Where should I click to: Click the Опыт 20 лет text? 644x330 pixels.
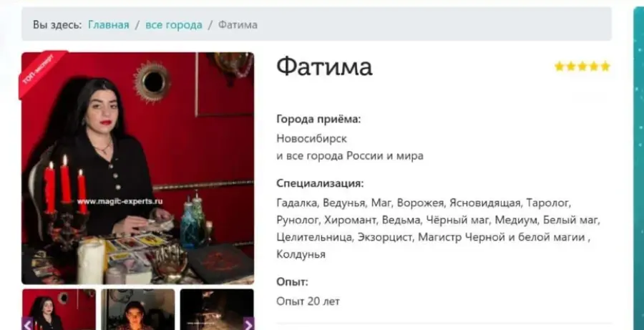click(308, 301)
